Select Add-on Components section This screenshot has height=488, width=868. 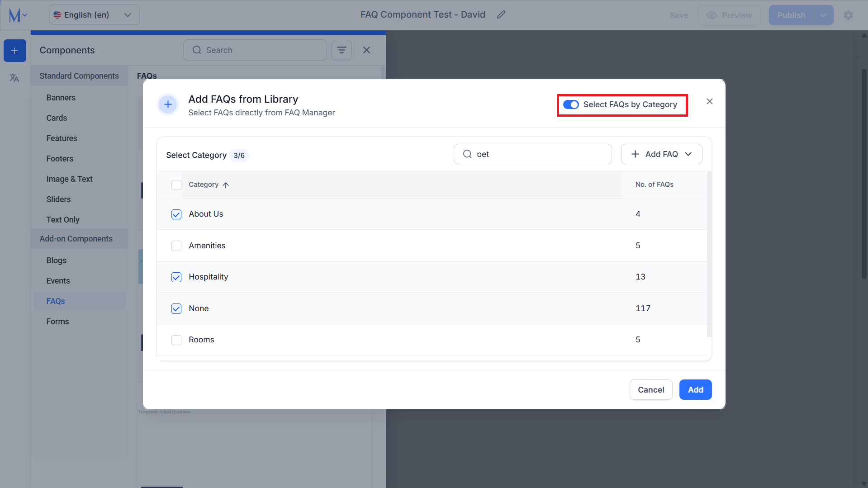pos(79,239)
